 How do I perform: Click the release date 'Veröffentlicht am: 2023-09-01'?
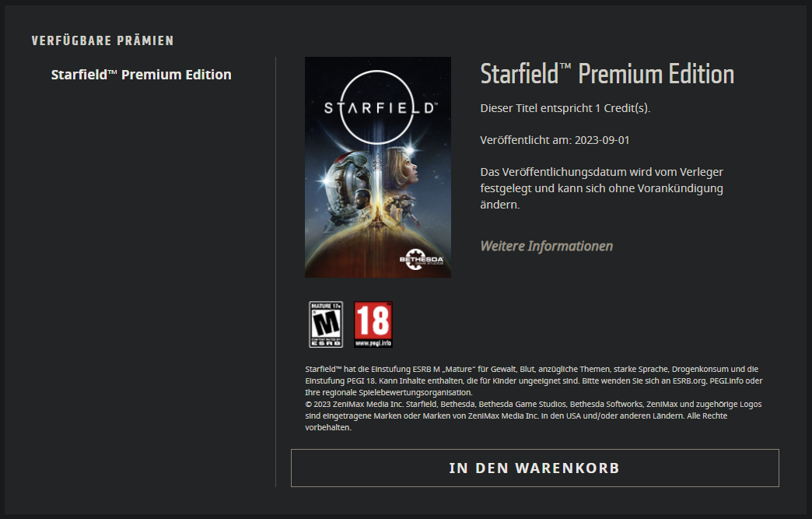[x=555, y=140]
